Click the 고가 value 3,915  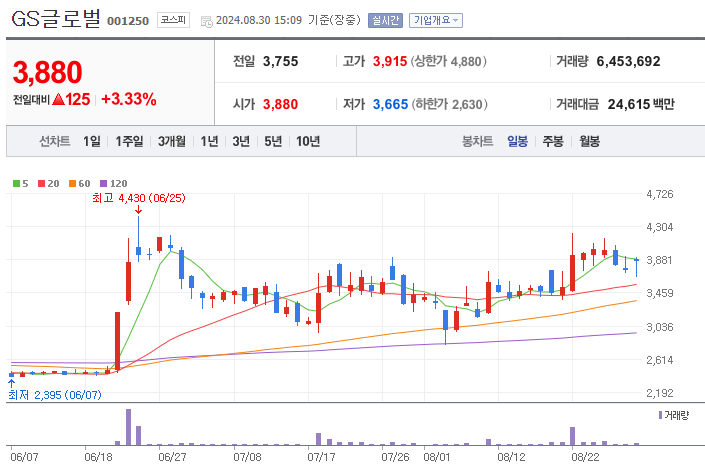[390, 61]
